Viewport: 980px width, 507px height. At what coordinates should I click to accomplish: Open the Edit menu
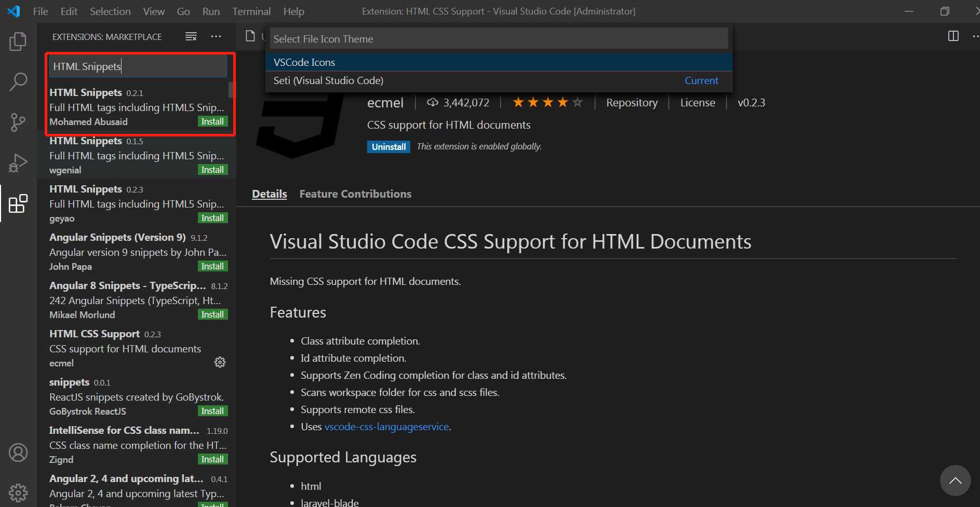tap(69, 11)
